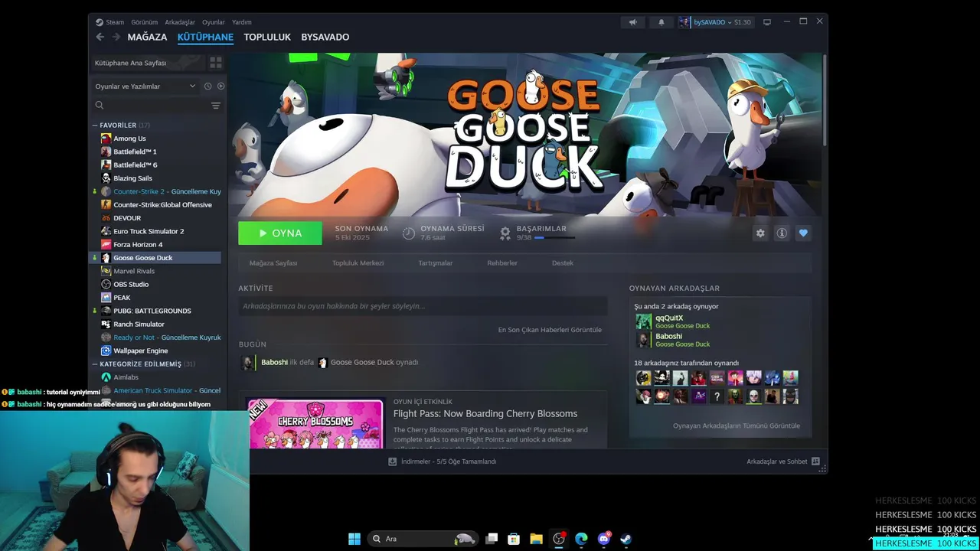The height and width of the screenshot is (551, 980).
Task: Select PEAK in library list
Action: click(122, 298)
